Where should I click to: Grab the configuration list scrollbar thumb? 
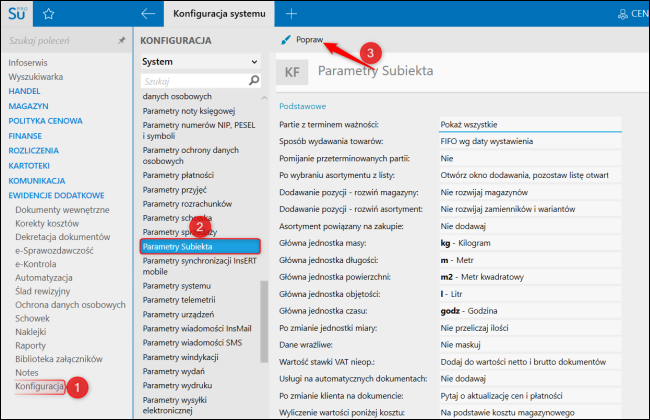coord(264,322)
